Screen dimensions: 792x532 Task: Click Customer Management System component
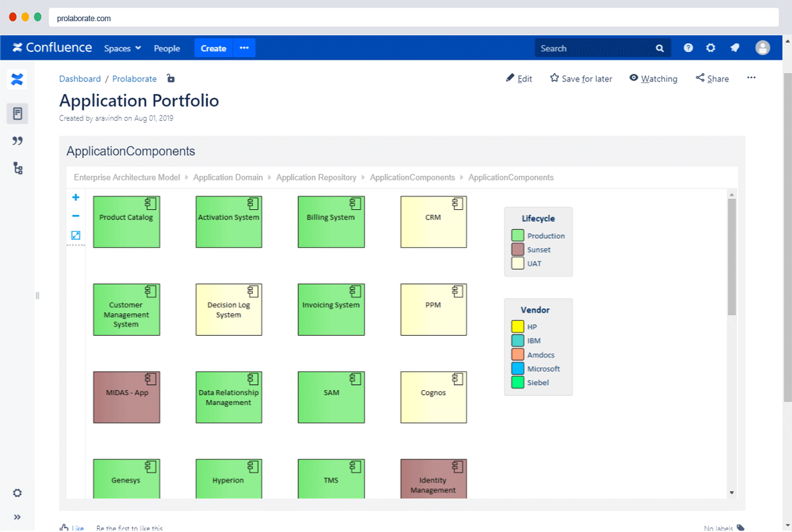pyautogui.click(x=126, y=309)
